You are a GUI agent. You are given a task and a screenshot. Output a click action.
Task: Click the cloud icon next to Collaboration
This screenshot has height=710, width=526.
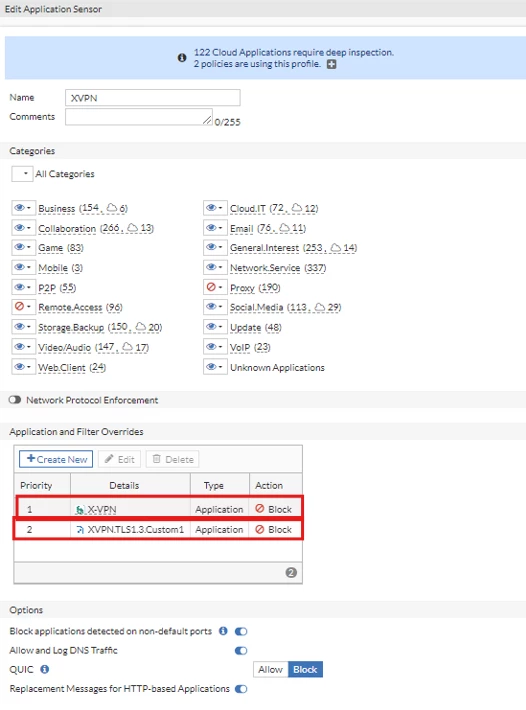coord(132,228)
